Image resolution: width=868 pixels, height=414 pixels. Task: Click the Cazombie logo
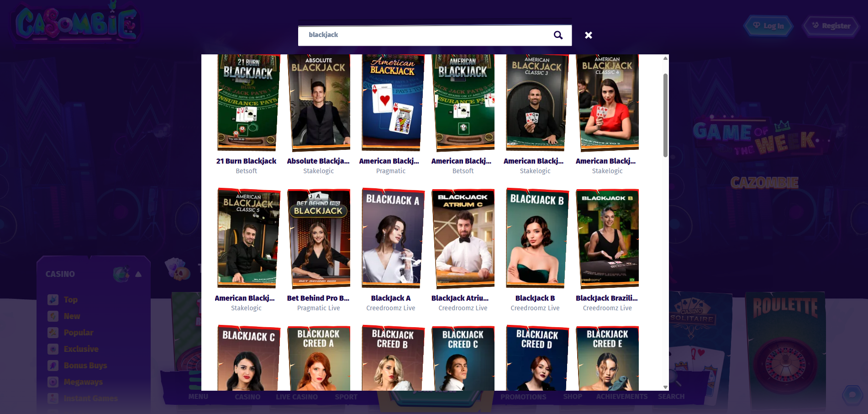[77, 22]
